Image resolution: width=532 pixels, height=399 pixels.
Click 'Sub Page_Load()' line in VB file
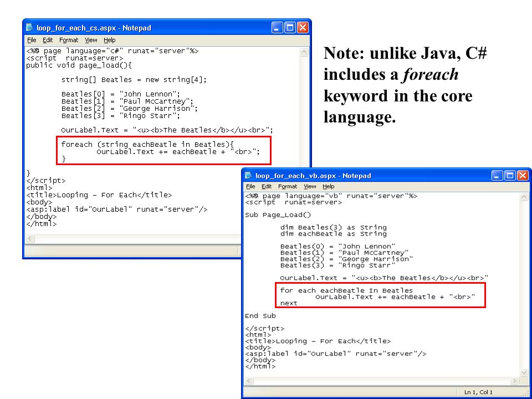pos(278,215)
